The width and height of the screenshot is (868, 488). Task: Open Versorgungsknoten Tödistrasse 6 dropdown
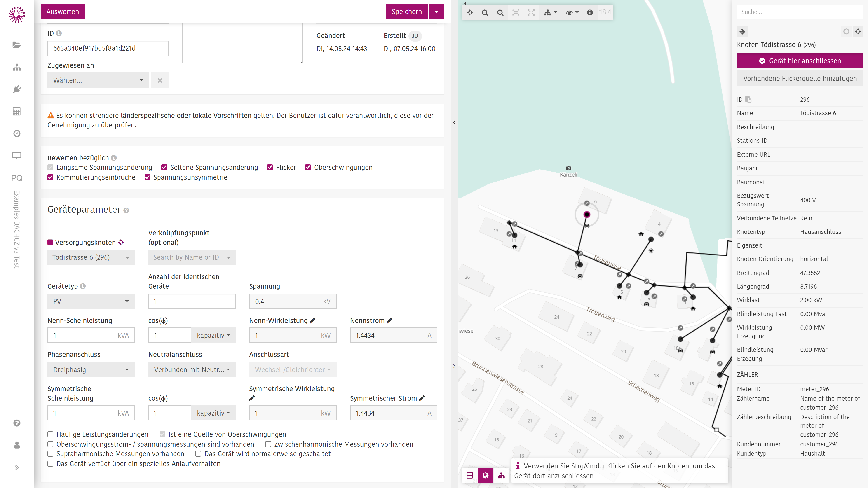pyautogui.click(x=91, y=257)
